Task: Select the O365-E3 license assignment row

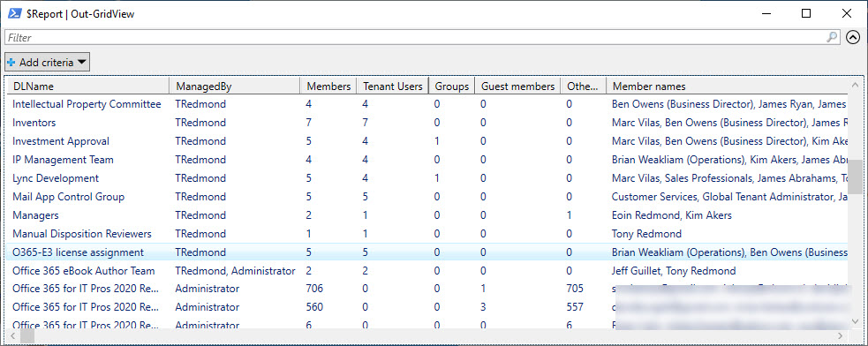Action: click(426, 252)
